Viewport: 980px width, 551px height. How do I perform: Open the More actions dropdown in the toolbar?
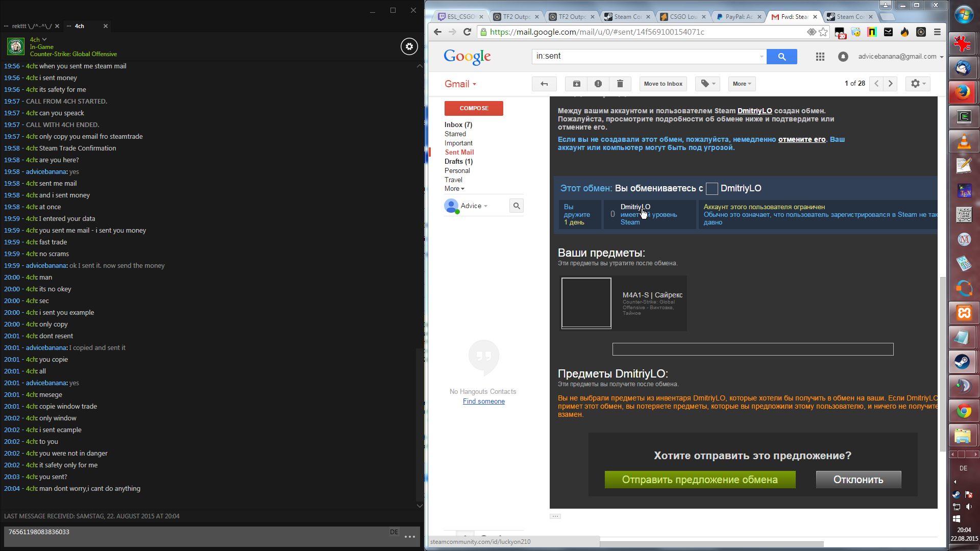point(742,84)
